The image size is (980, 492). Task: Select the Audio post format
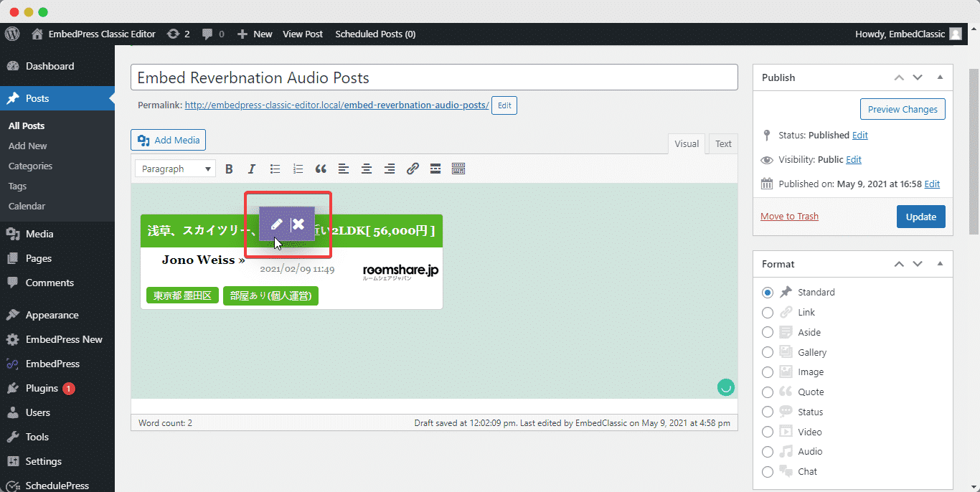coord(768,452)
